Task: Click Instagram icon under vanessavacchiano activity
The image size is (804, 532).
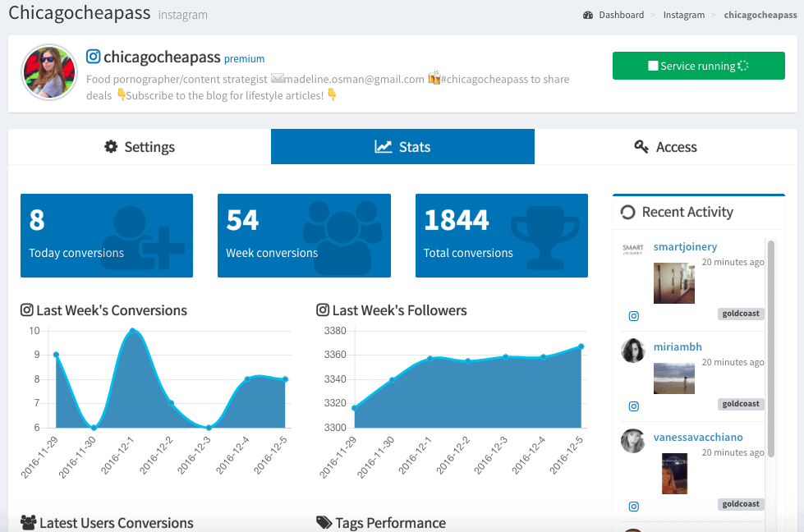Action: (x=634, y=507)
